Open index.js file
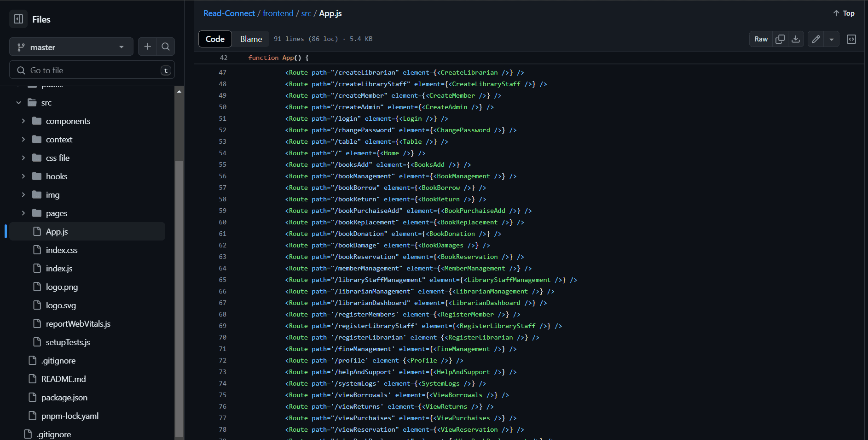 59,269
